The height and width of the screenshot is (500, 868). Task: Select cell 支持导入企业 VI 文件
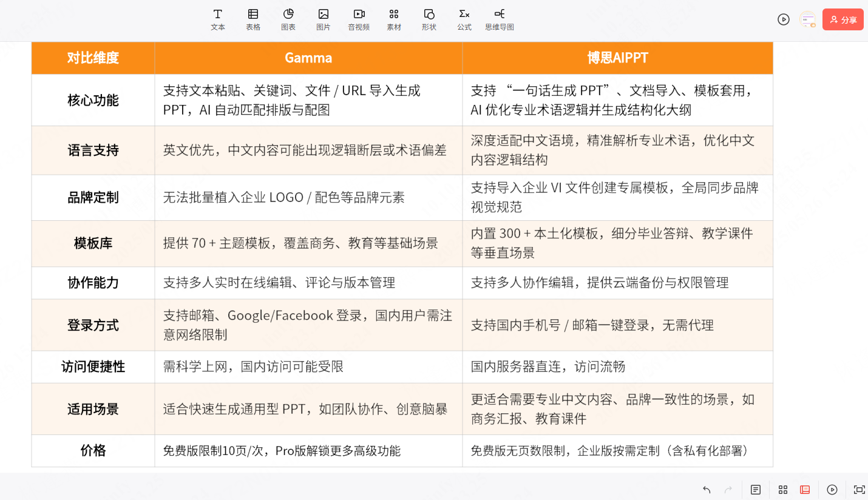[x=617, y=198]
